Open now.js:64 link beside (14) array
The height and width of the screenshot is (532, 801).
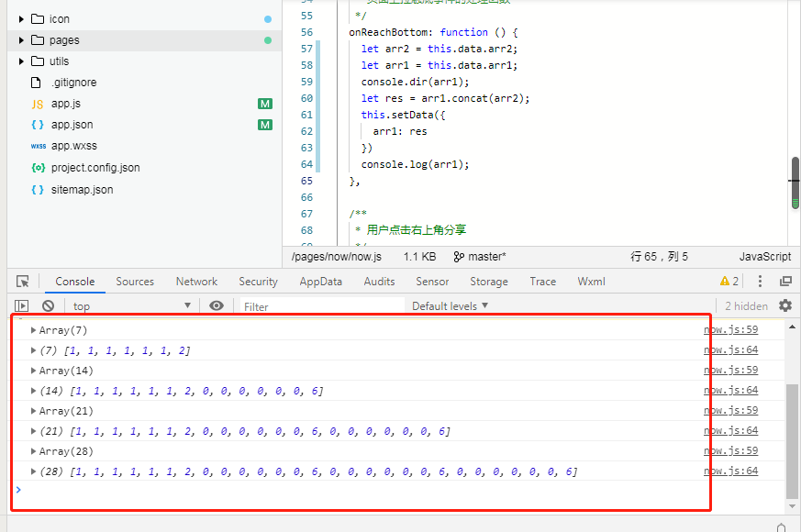[x=730, y=391]
